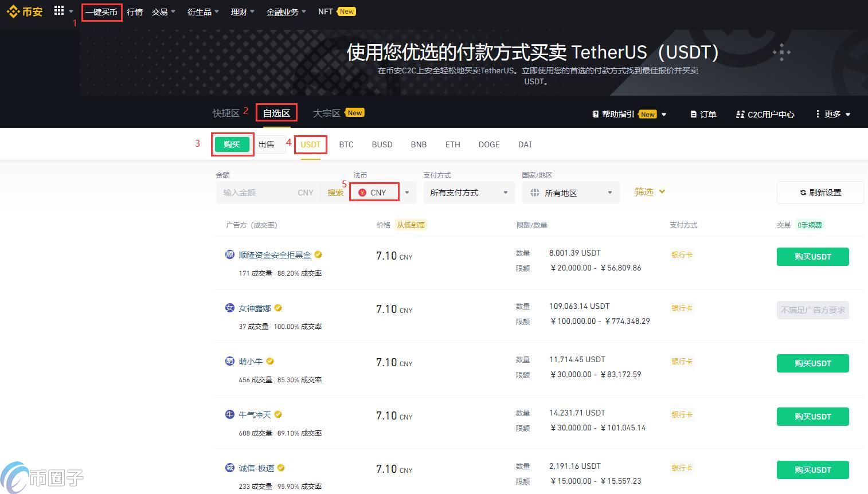Click the 更多 three-dot icon
The width and height of the screenshot is (868, 494).
click(x=818, y=114)
